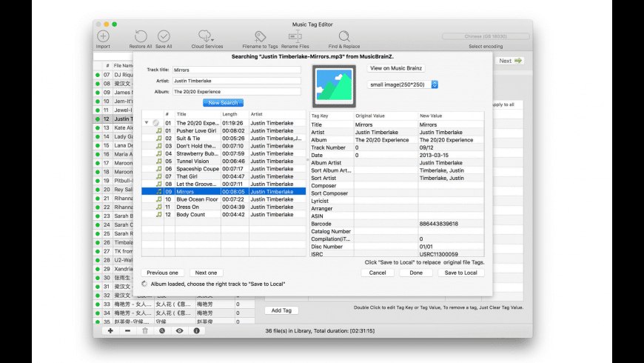Click the Next one button

[206, 273]
